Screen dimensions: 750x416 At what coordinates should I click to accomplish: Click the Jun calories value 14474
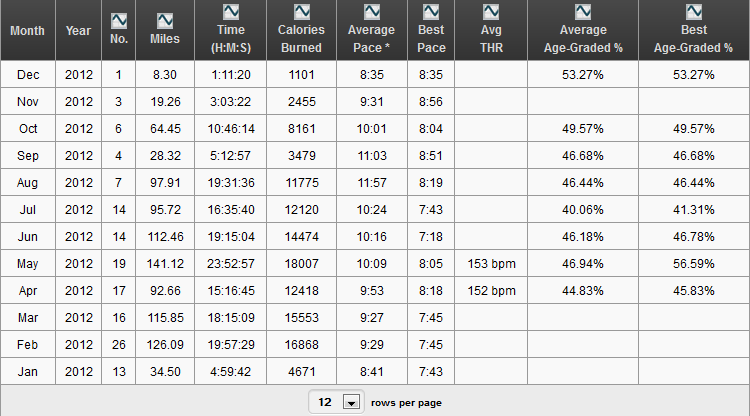coord(301,237)
